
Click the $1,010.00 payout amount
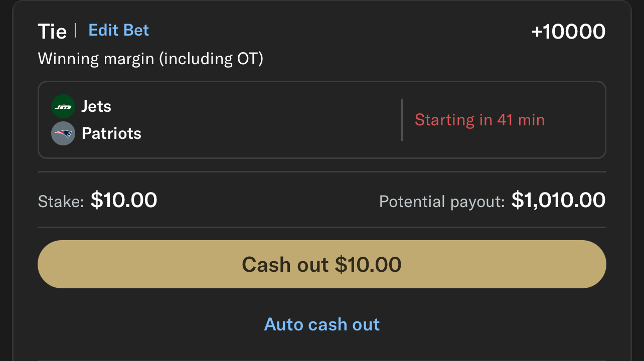(558, 200)
